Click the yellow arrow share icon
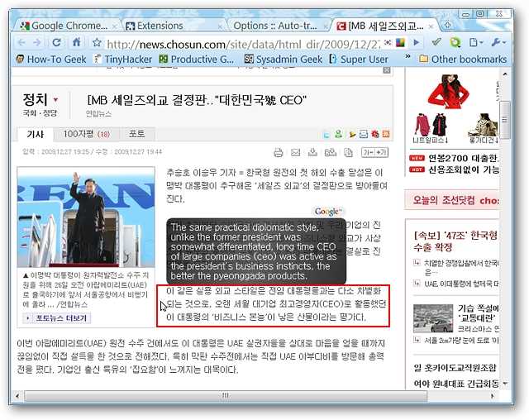Viewport: 529px width, 420px height. click(352, 135)
